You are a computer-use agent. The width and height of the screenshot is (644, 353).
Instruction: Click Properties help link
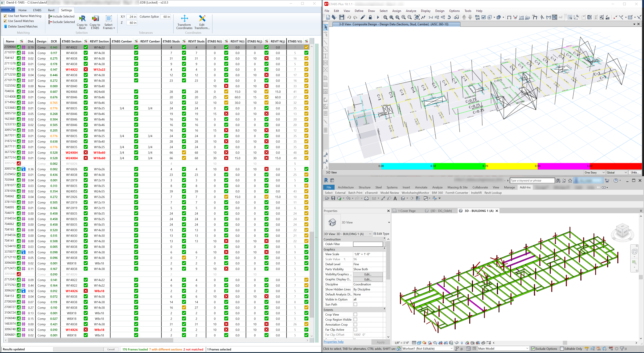[x=334, y=342]
